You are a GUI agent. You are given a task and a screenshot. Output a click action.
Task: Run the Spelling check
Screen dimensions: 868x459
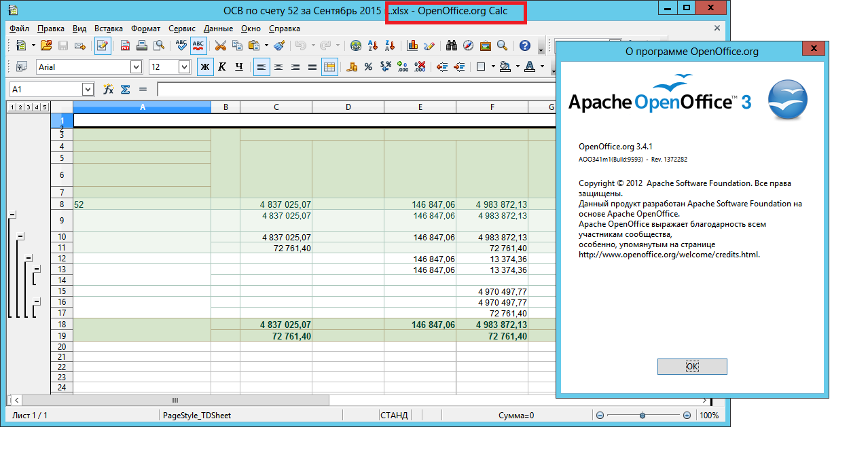(x=181, y=45)
